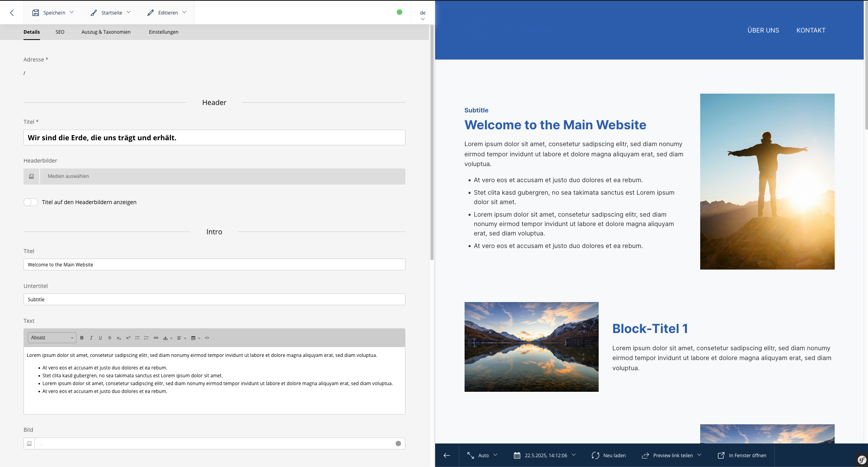Open the Auto preview size dropdown
The width and height of the screenshot is (868, 467).
tap(483, 455)
